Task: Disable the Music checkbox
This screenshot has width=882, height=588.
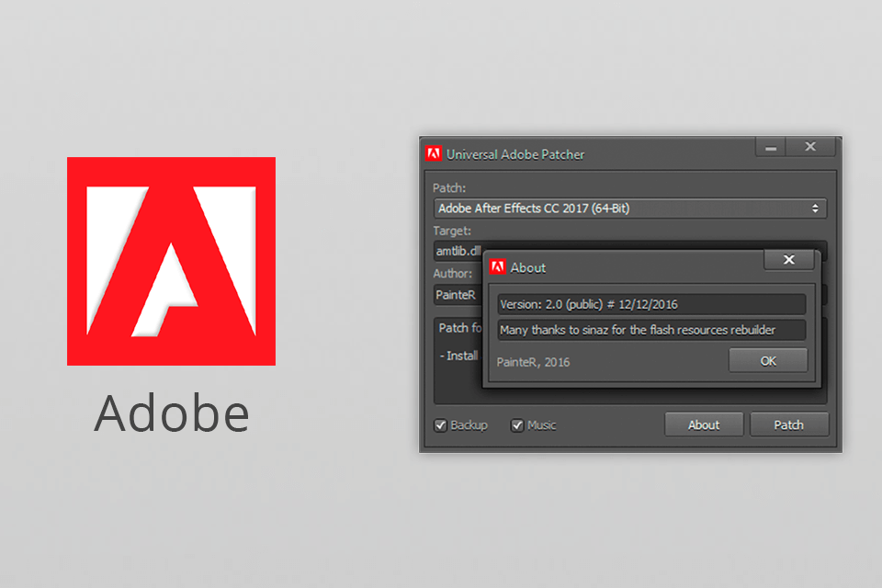Action: pyautogui.click(x=517, y=424)
